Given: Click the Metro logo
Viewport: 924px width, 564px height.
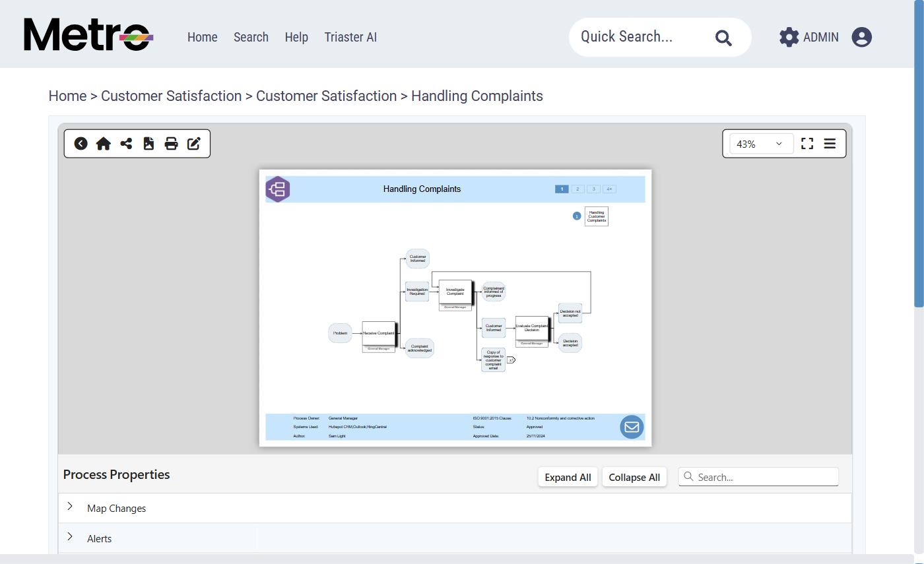Looking at the screenshot, I should point(88,34).
